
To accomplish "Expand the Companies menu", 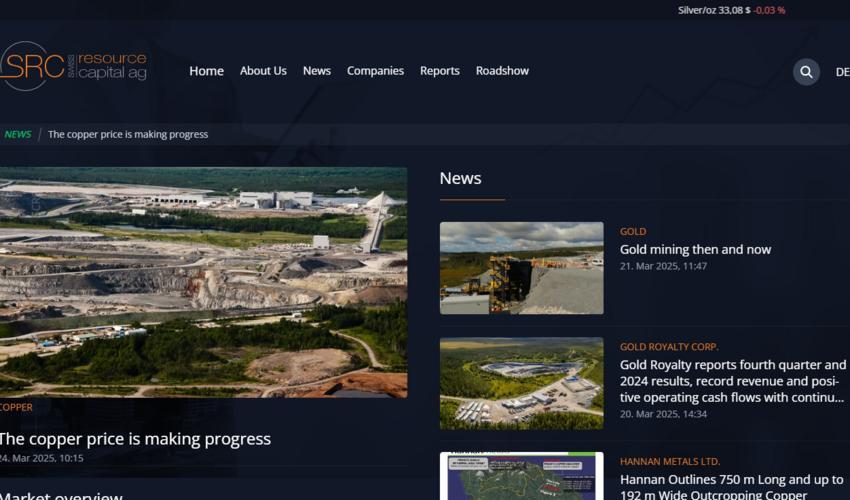I will (x=375, y=71).
